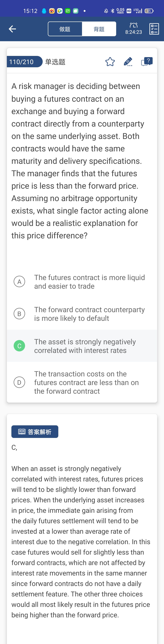Open the question feedback help icon
The height and width of the screenshot is (644, 164).
(147, 62)
